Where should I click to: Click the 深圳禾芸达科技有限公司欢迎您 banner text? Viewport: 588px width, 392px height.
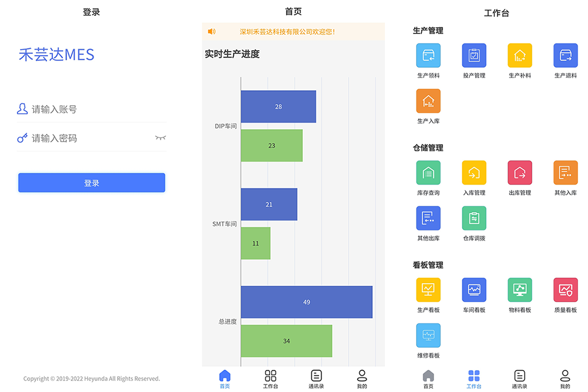click(x=287, y=32)
